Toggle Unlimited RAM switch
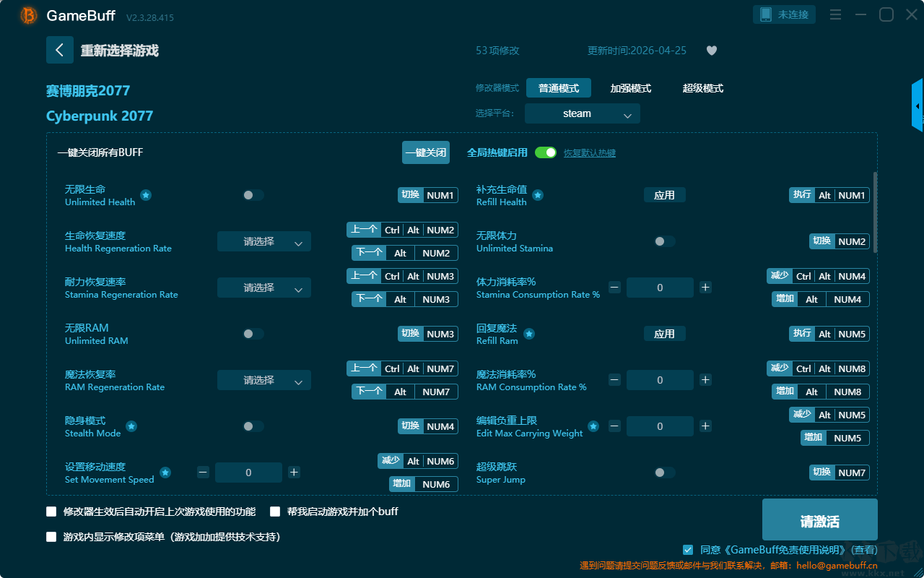The height and width of the screenshot is (578, 924). click(x=253, y=334)
